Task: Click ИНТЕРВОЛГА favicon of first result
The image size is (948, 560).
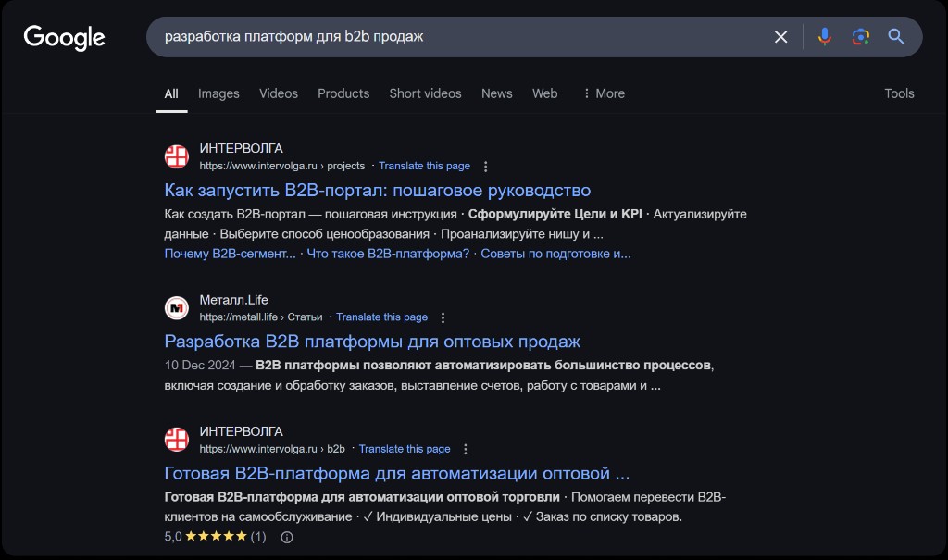Action: (x=177, y=156)
